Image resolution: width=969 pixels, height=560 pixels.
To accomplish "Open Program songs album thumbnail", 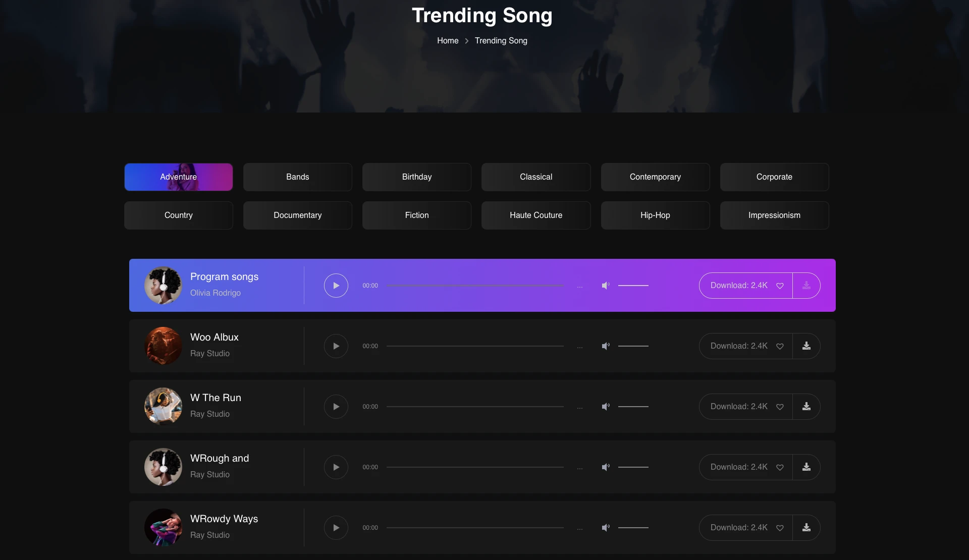I will (163, 286).
